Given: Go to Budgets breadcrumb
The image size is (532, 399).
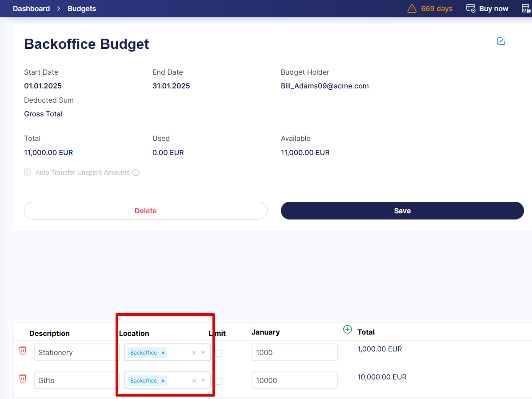Looking at the screenshot, I should 82,8.
